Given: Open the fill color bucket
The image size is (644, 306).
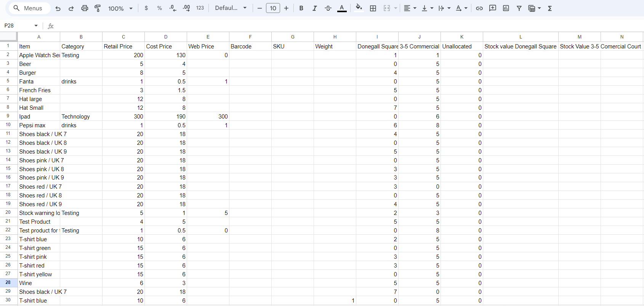Looking at the screenshot, I should point(359,8).
